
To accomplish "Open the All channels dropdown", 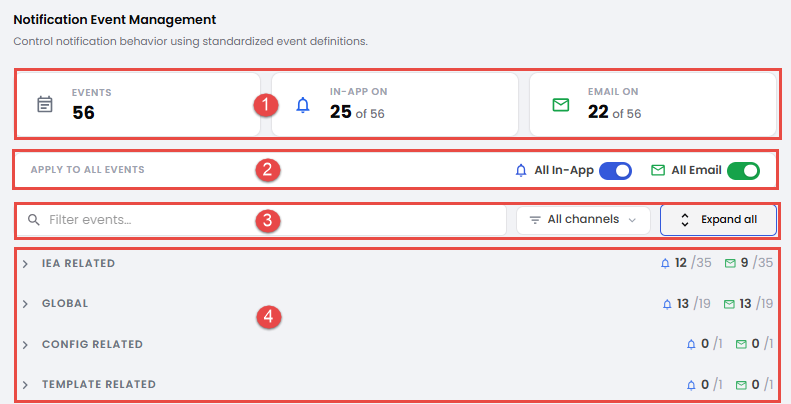I will (x=583, y=220).
